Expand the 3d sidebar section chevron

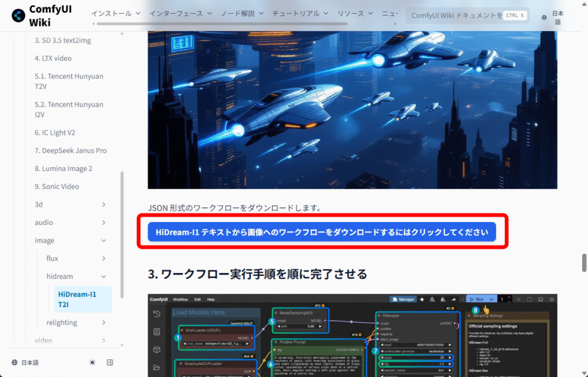[103, 204]
